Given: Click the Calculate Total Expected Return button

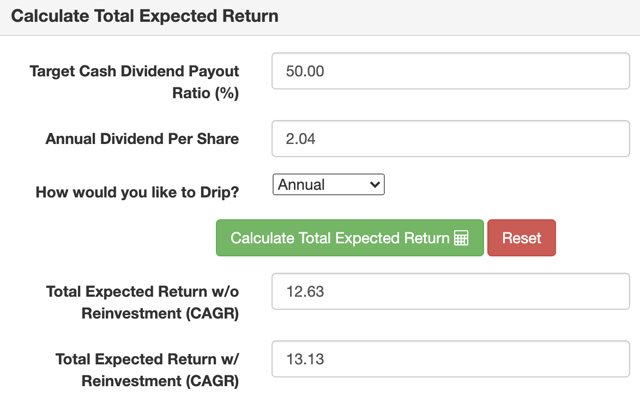Looking at the screenshot, I should [350, 238].
